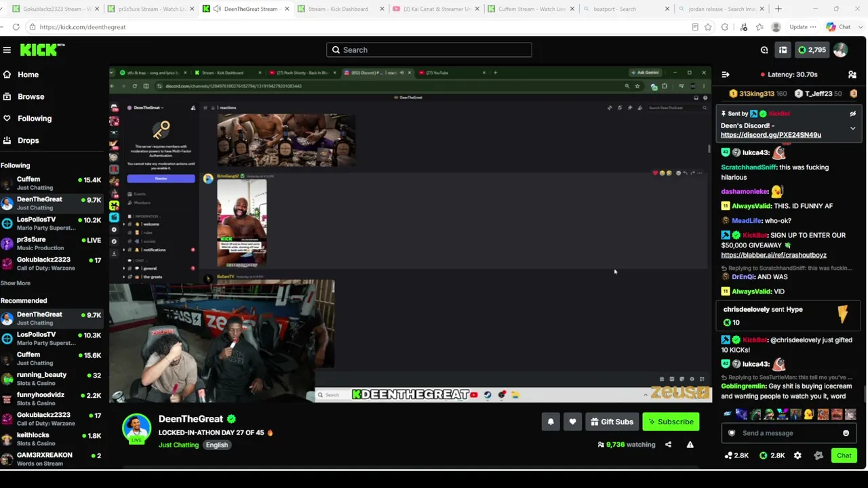The height and width of the screenshot is (488, 868).
Task: Click the green Subscribe button
Action: (671, 422)
